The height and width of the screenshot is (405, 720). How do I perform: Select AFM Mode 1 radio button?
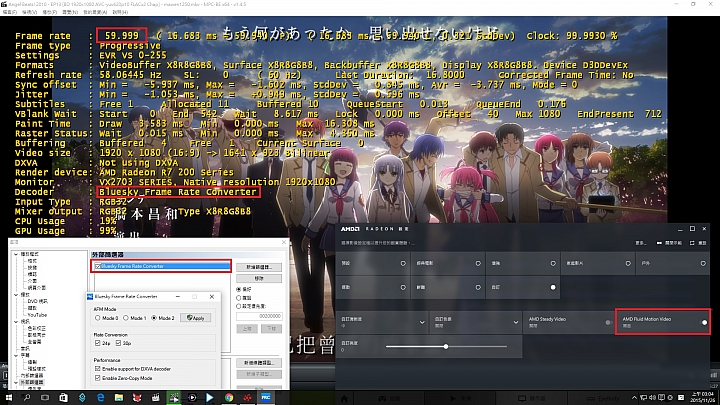126,318
